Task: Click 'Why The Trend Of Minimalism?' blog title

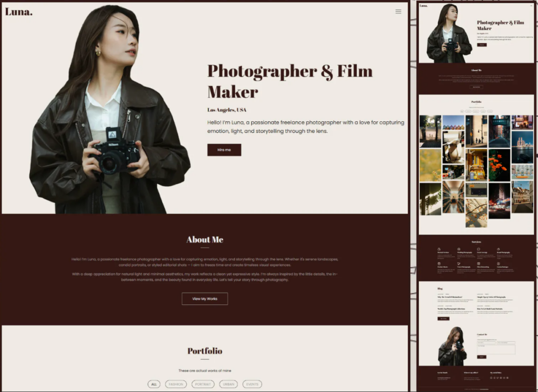Action: pyautogui.click(x=450, y=297)
